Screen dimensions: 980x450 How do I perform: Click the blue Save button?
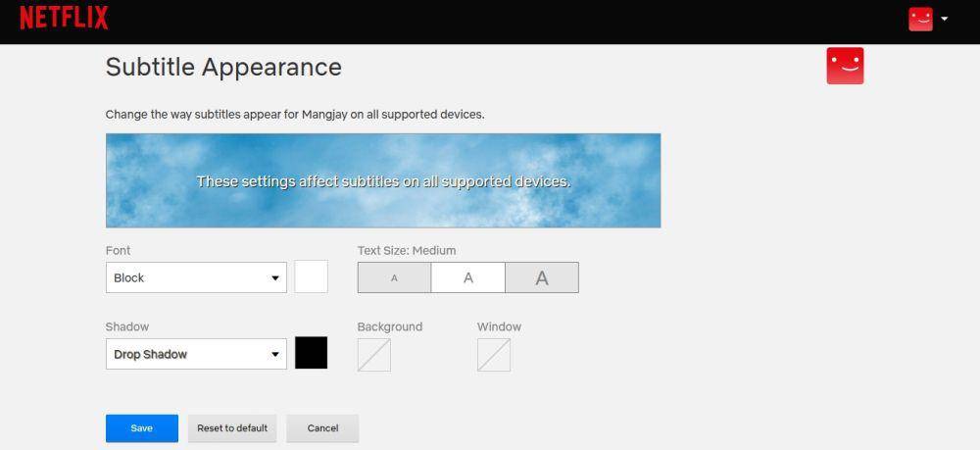pyautogui.click(x=142, y=428)
